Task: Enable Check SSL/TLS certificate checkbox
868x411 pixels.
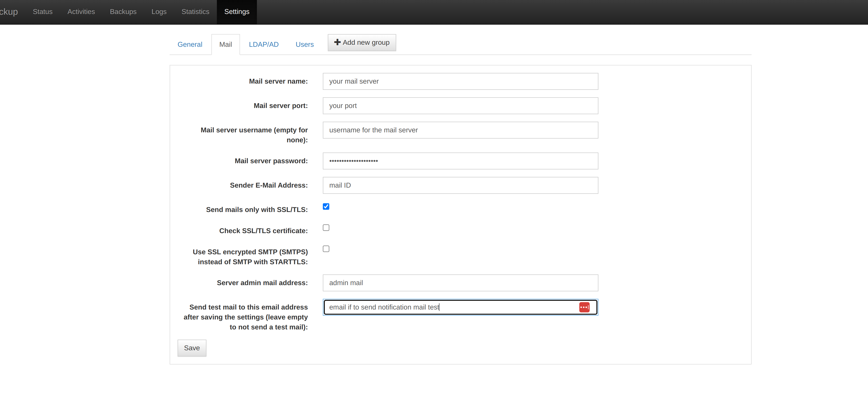Action: point(326,228)
